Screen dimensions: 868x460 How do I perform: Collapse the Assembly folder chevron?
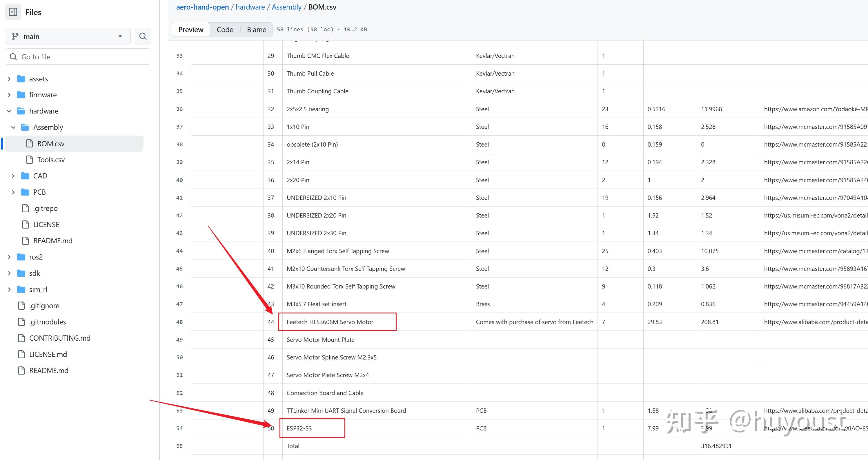pos(13,127)
